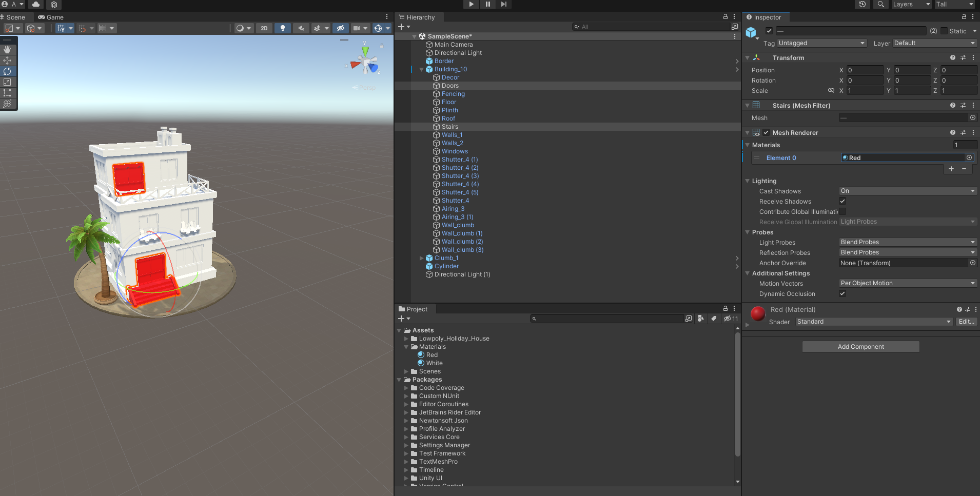Viewport: 980px width, 496px height.
Task: Select the Rotate tool
Action: pyautogui.click(x=7, y=71)
